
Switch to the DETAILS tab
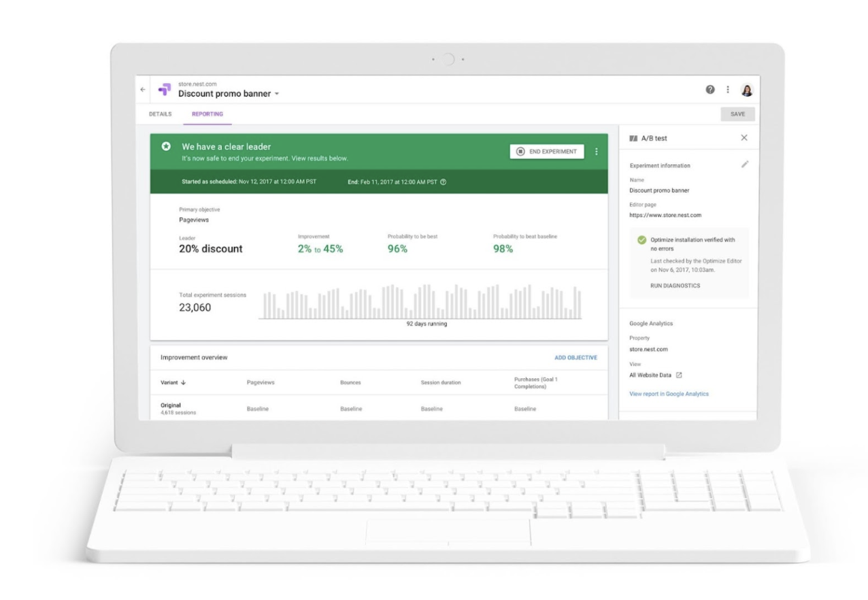click(x=161, y=114)
